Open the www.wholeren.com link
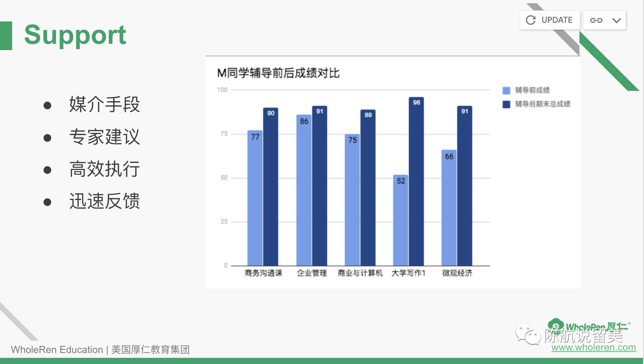 (x=593, y=347)
